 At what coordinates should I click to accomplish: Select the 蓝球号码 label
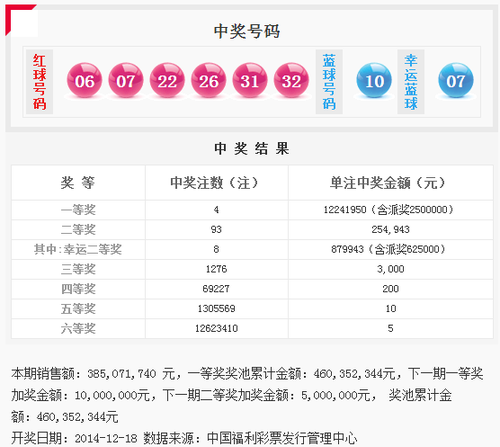click(329, 82)
